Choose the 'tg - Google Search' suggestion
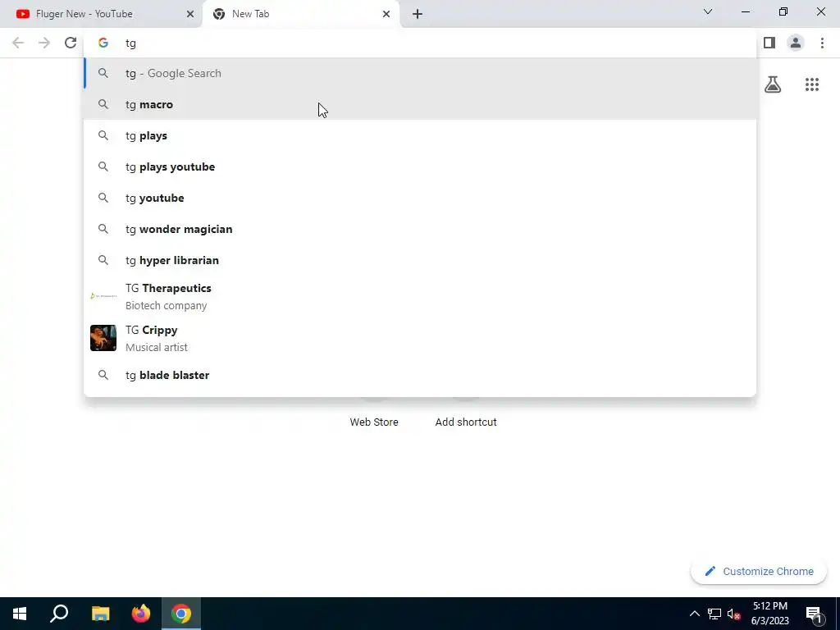This screenshot has width=840, height=630. point(420,73)
